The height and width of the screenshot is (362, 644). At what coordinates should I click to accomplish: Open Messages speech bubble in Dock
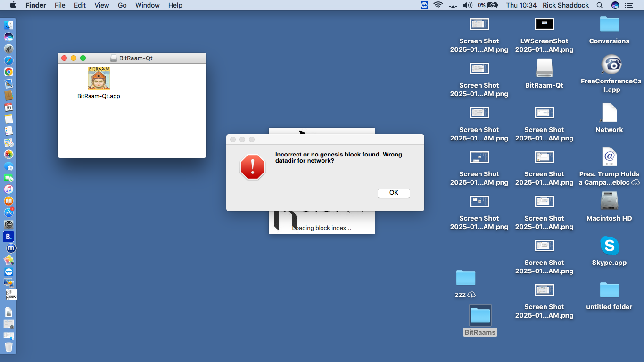[x=8, y=166]
